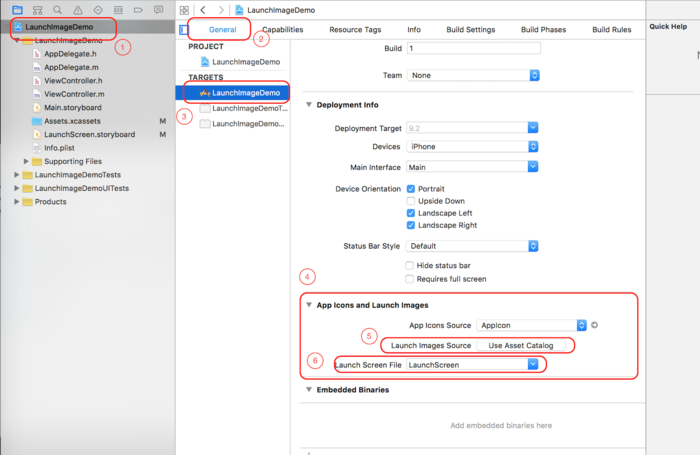Open the Team dropdown
The width and height of the screenshot is (700, 455).
473,75
